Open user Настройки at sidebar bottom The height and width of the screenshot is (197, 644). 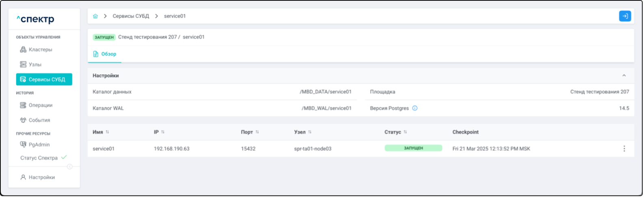41,178
